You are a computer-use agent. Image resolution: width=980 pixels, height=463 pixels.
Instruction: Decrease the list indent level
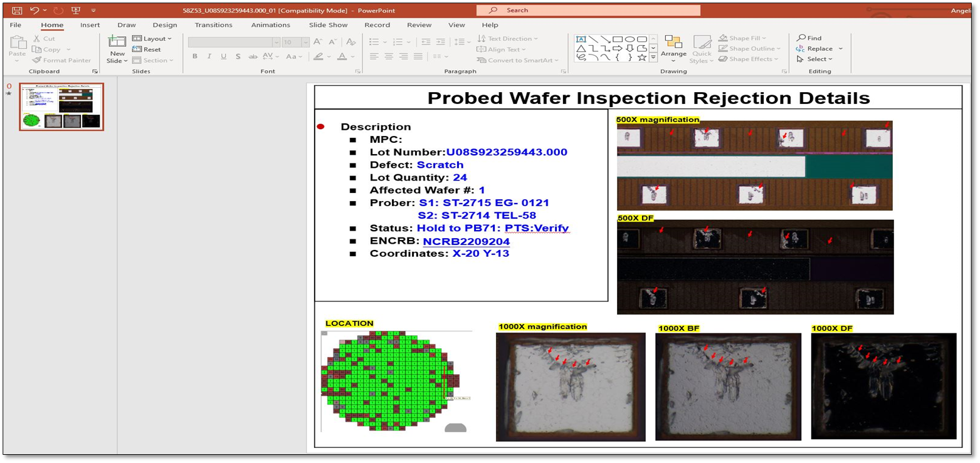[x=426, y=42]
